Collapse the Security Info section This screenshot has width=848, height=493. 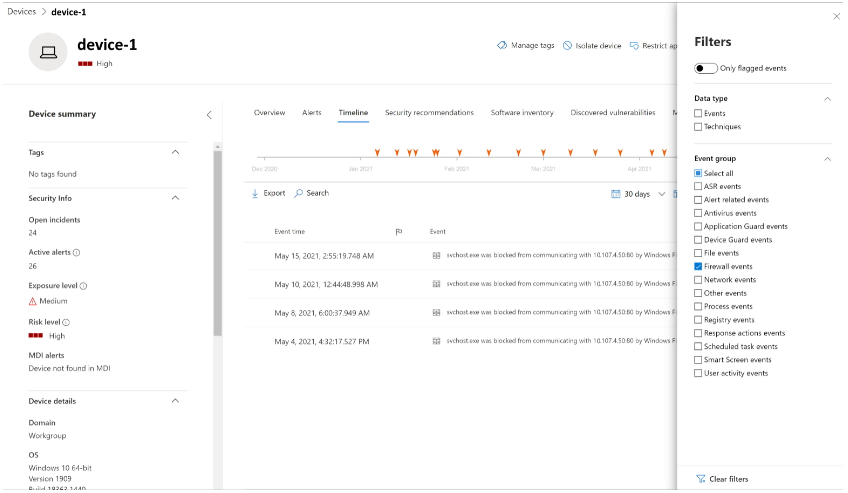[x=175, y=198]
